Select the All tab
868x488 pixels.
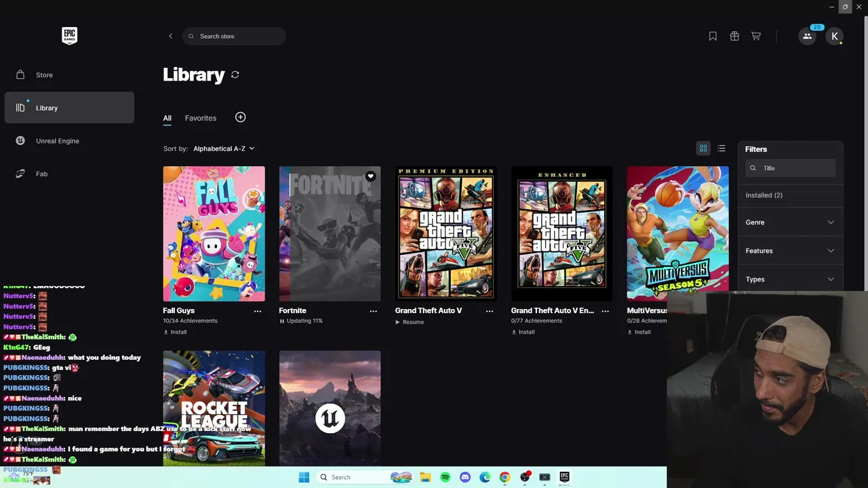167,118
